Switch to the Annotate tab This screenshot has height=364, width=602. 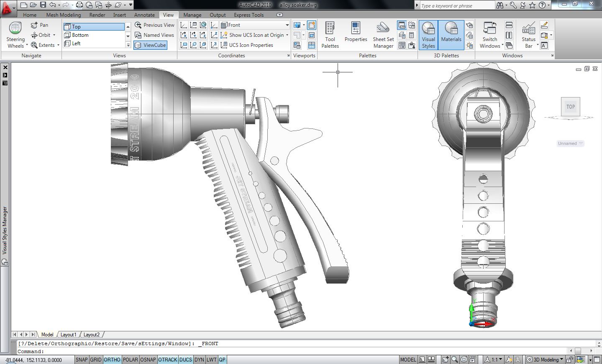pos(144,15)
